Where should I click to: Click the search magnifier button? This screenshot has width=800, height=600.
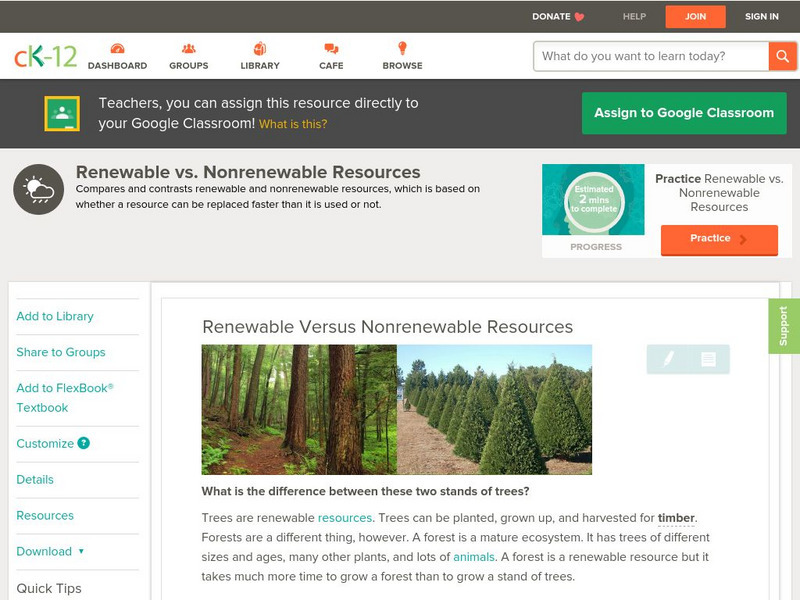tap(782, 56)
